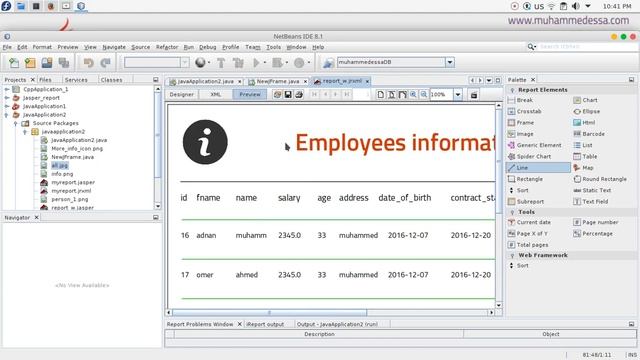Click the Redo arrow icon

tap(106, 62)
